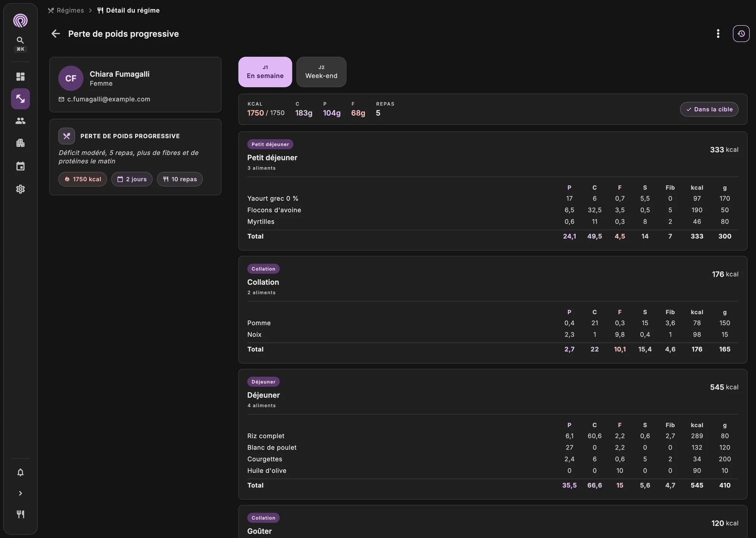Click the 2 jours chip
Viewport: 756px width, 538px height.
pos(132,179)
